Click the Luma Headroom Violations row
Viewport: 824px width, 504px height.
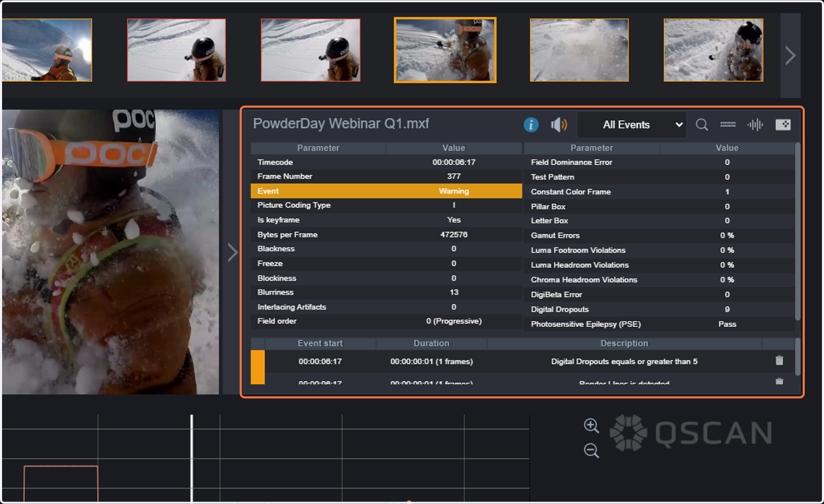(x=659, y=265)
